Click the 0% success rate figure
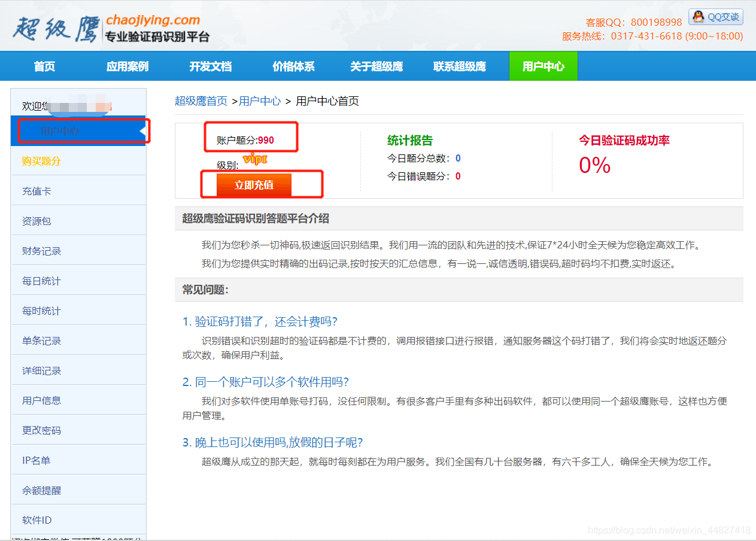756x541 pixels. [594, 165]
